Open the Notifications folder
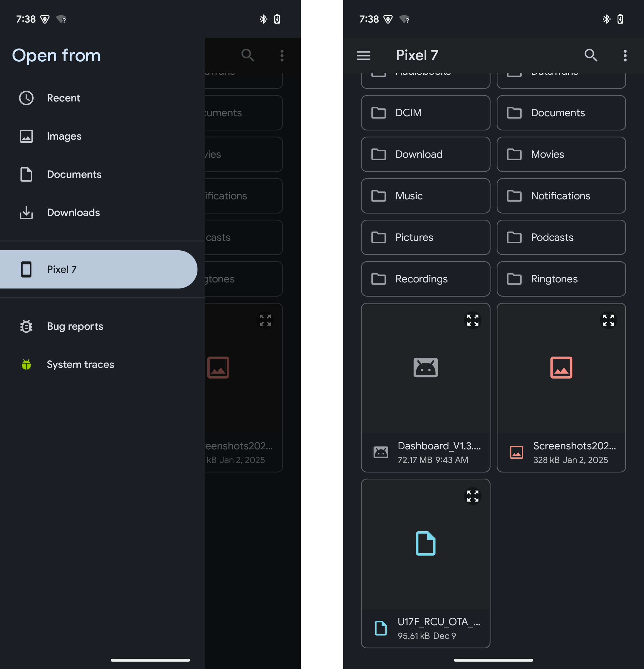 pyautogui.click(x=561, y=196)
